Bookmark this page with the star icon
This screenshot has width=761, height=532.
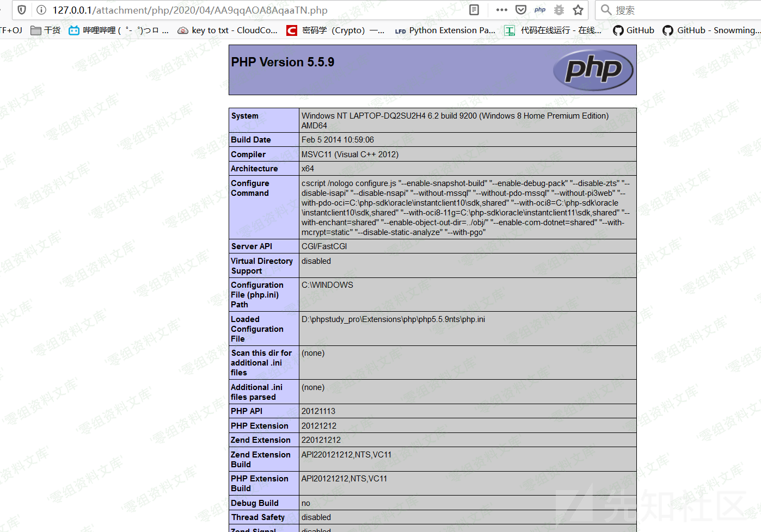[578, 10]
